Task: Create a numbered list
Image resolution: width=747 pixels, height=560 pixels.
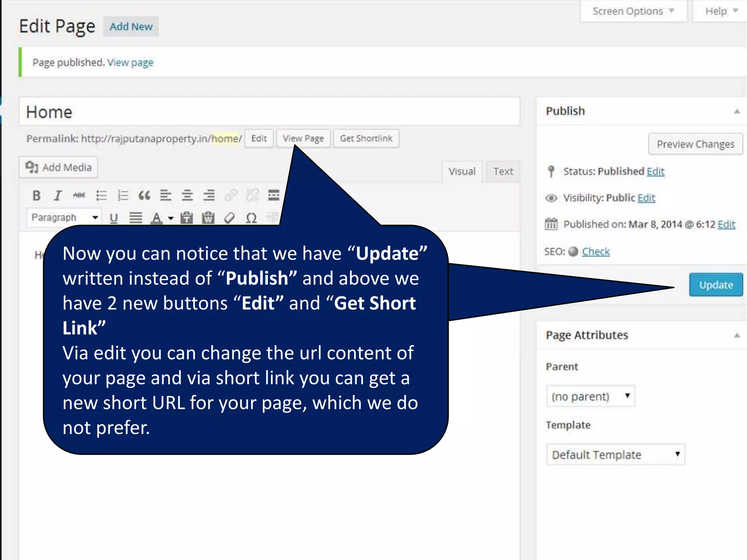Action: (123, 196)
